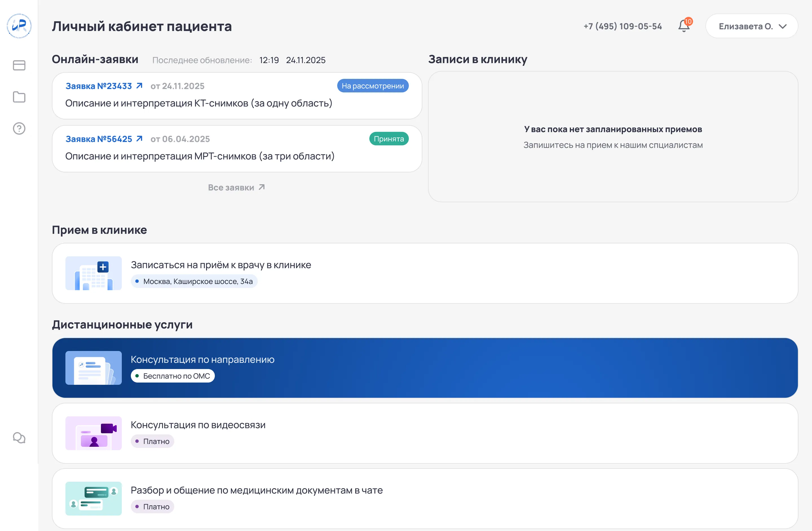Click the clinic logo in the sidebar
Viewport: 812px width, 531px height.
pyautogui.click(x=19, y=26)
